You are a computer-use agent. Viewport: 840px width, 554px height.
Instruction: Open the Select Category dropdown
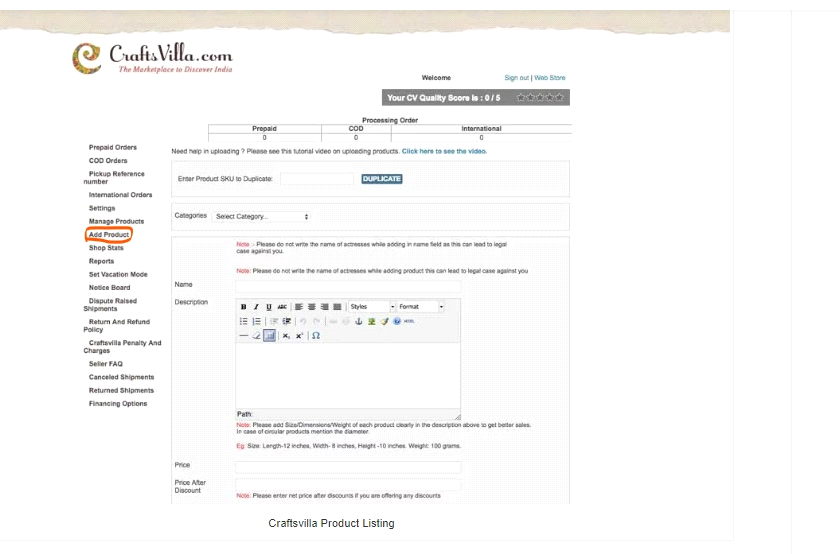(261, 216)
